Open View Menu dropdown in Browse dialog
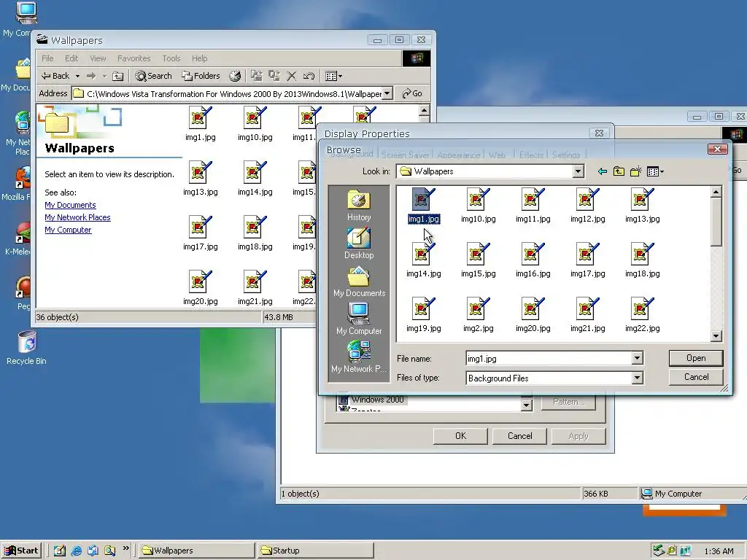 coord(656,171)
